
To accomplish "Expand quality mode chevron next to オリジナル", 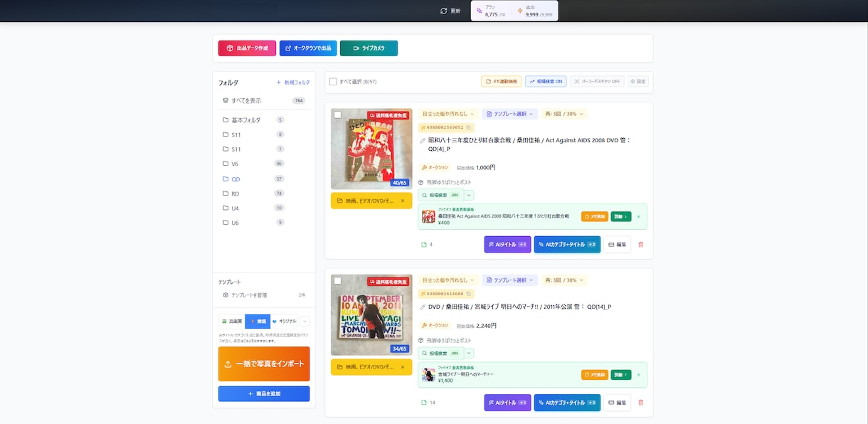I will (305, 321).
